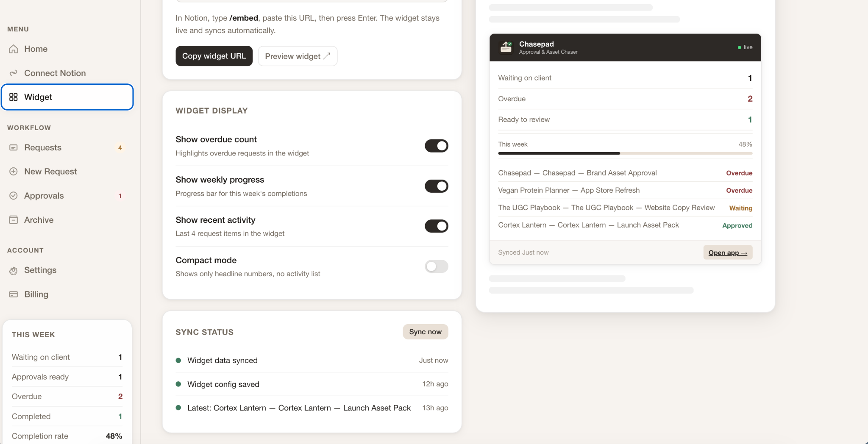
Task: Select the Widget menu item
Action: click(x=67, y=97)
